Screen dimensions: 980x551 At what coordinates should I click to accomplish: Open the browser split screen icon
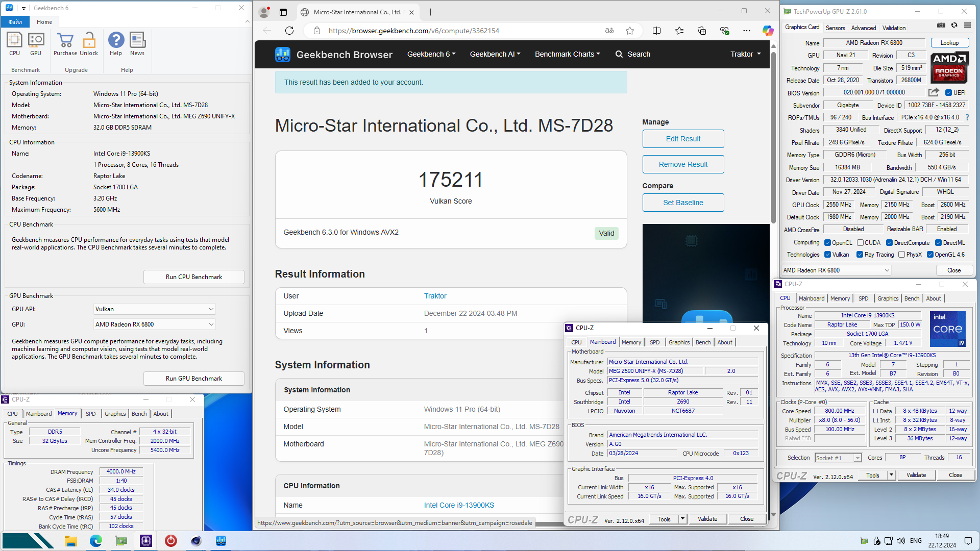[x=657, y=31]
